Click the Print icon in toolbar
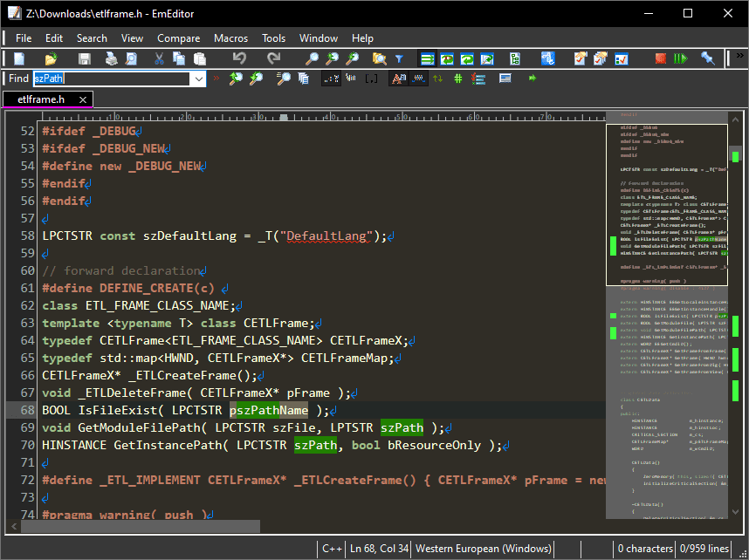This screenshot has height=560, width=749. pyautogui.click(x=112, y=58)
